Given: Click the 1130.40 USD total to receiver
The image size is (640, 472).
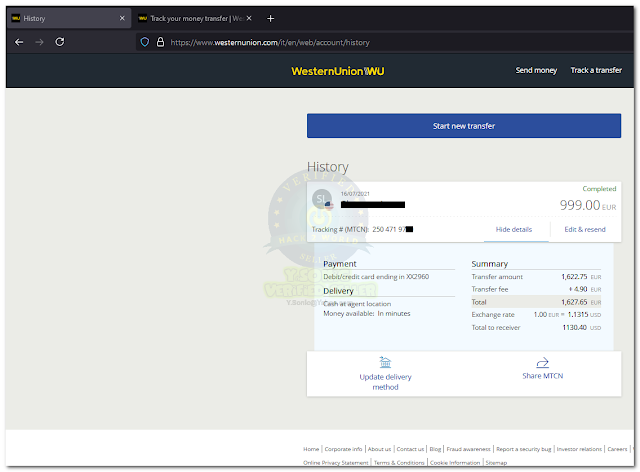Looking at the screenshot, I should [582, 327].
